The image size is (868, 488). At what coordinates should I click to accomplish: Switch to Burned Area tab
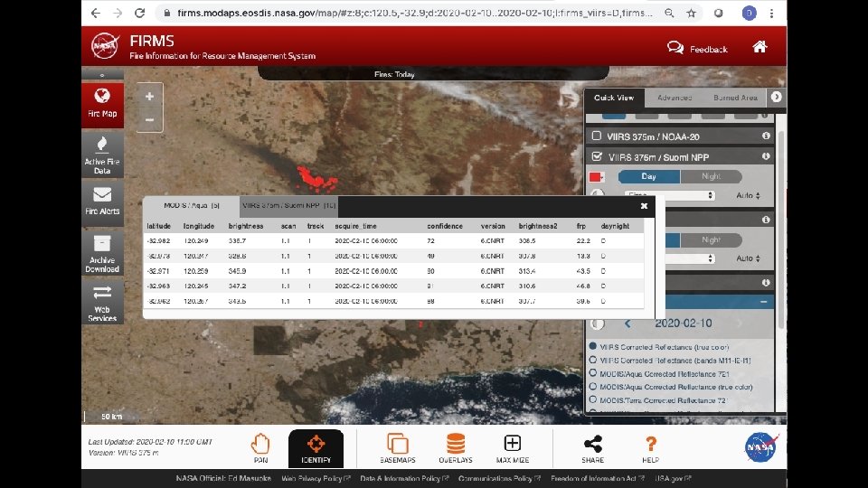coord(735,98)
